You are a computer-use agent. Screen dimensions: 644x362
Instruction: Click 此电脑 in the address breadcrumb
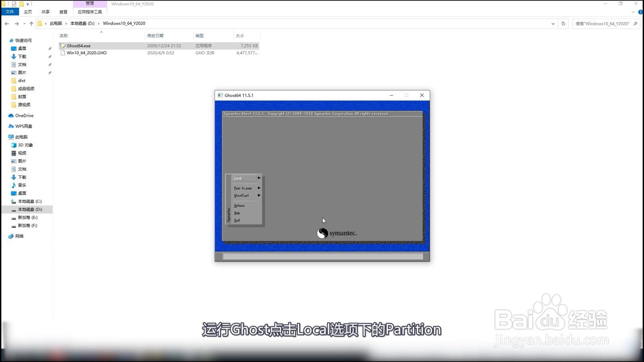tap(56, 23)
